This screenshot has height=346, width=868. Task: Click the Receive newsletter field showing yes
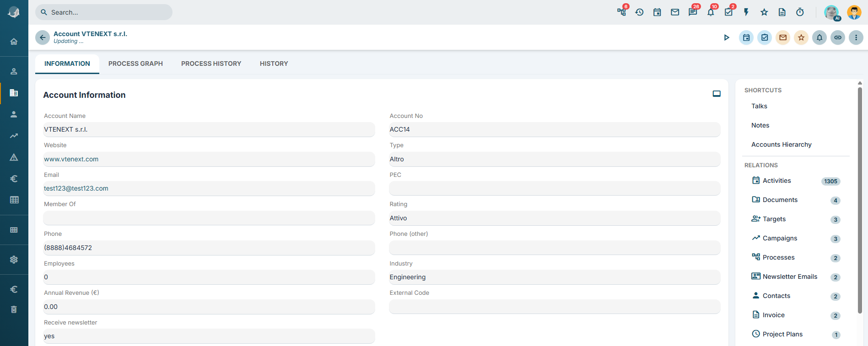pos(209,336)
